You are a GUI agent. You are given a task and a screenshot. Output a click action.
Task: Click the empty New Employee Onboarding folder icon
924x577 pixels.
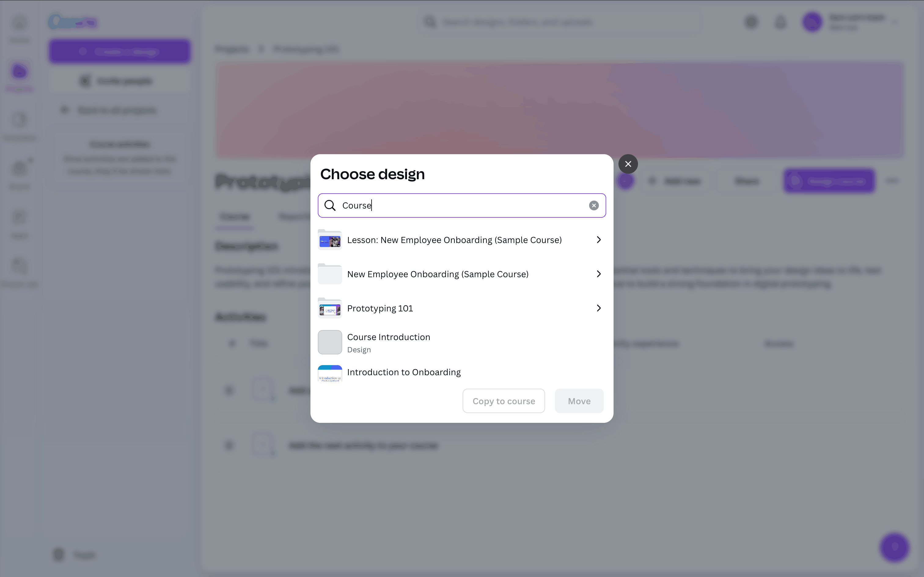pyautogui.click(x=330, y=274)
